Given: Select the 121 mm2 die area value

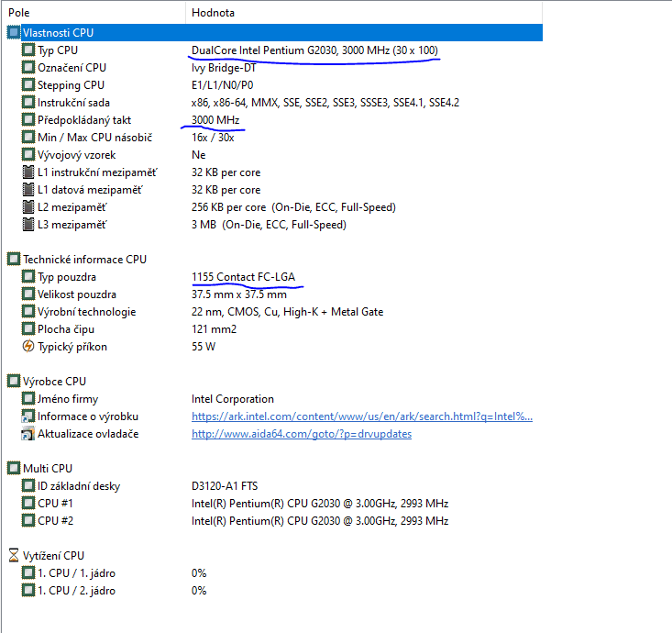Looking at the screenshot, I should (x=214, y=329).
